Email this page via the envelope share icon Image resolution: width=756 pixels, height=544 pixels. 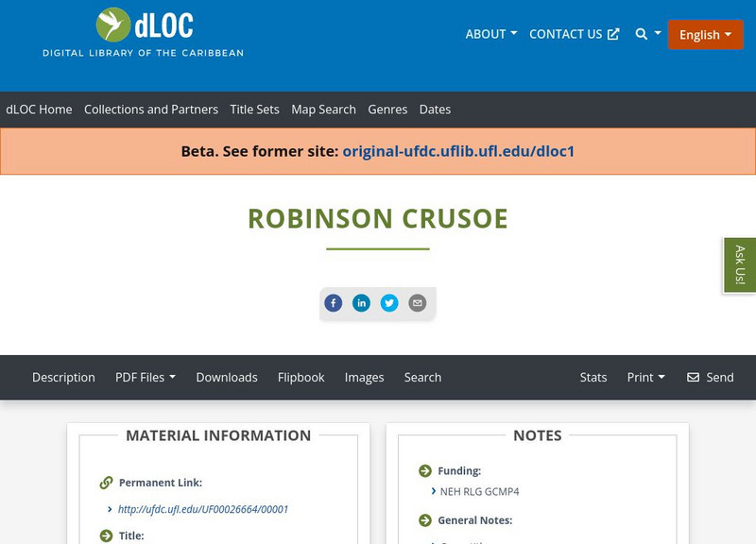[x=417, y=303]
